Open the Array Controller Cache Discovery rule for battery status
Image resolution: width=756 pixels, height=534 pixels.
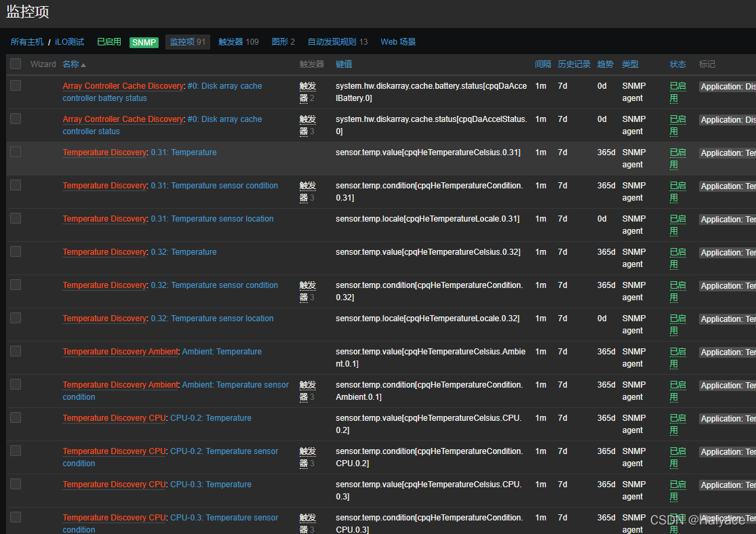tap(123, 86)
